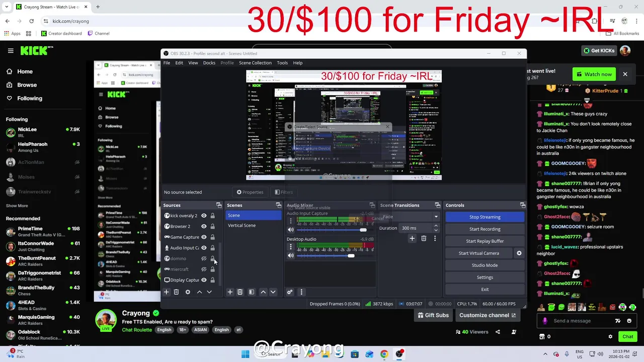Float the Controls dock panel
Viewport: 644px width, 362px height.
point(523,205)
